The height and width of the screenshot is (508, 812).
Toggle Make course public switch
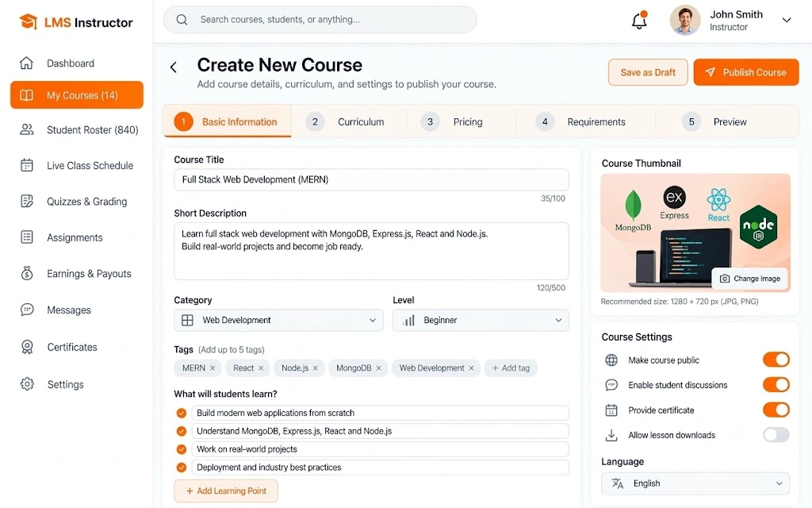click(x=776, y=360)
